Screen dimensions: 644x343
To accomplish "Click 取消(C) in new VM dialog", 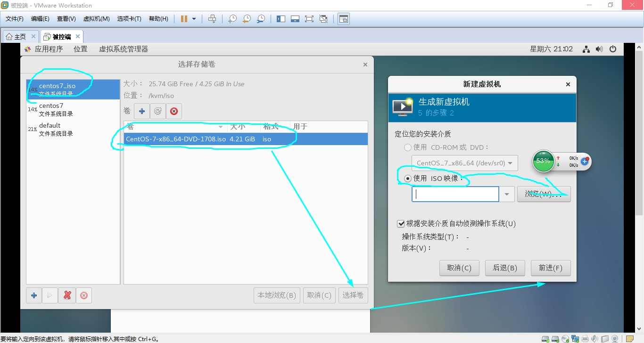I will pyautogui.click(x=459, y=268).
